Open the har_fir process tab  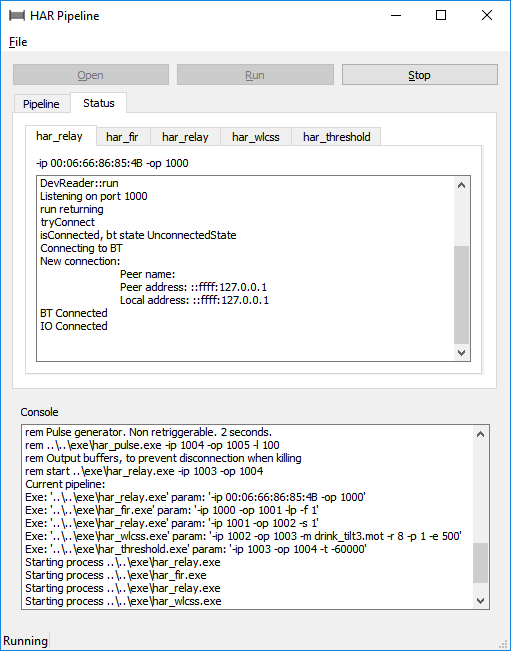click(x=122, y=137)
